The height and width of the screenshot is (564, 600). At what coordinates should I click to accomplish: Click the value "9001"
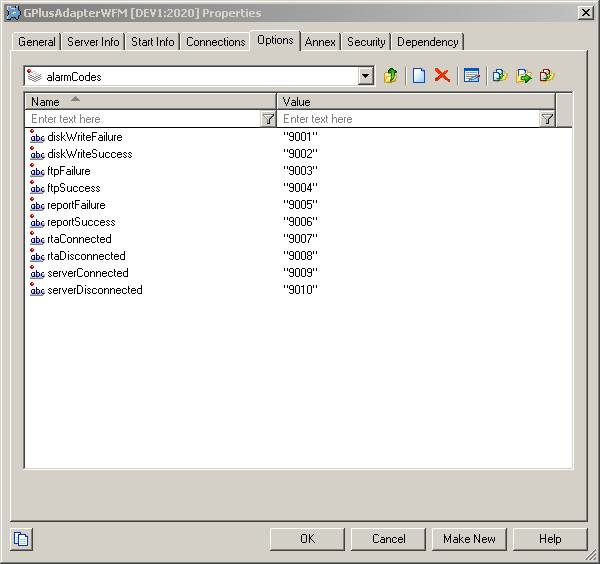[300, 137]
